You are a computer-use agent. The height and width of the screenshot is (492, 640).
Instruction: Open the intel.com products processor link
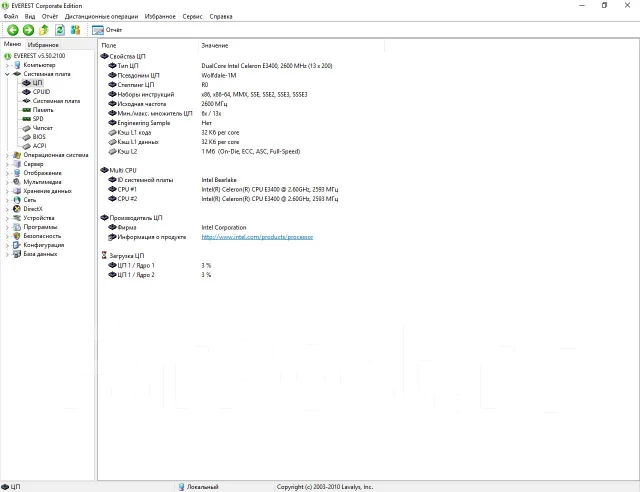(257, 237)
